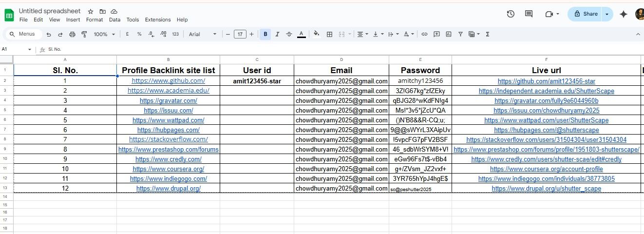Open the Borders tool
This screenshot has width=644, height=234.
329,34
